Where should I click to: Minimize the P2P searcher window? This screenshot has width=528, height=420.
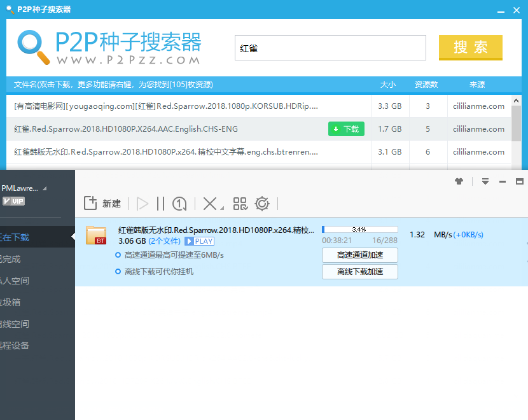501,11
